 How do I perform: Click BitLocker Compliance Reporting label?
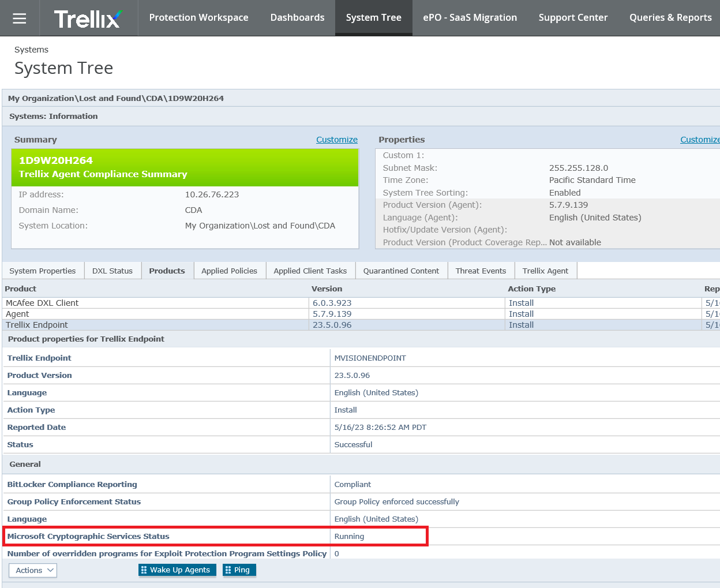72,484
